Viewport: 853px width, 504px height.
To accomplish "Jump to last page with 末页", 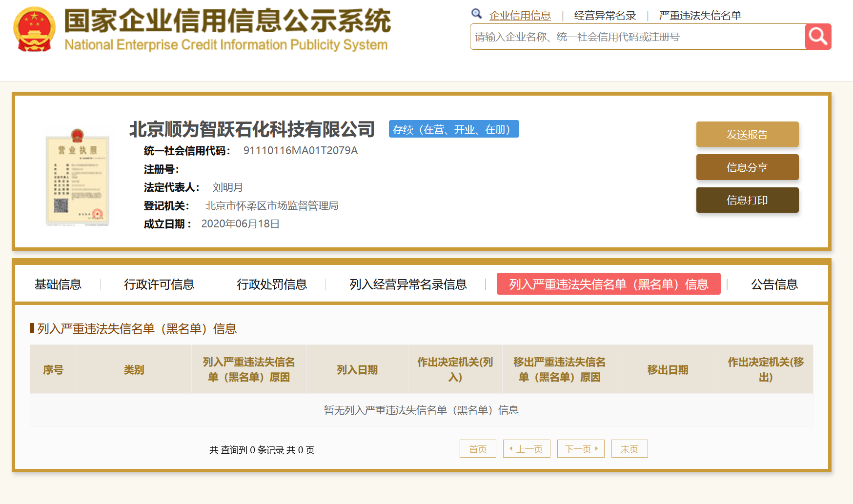I will coord(630,449).
